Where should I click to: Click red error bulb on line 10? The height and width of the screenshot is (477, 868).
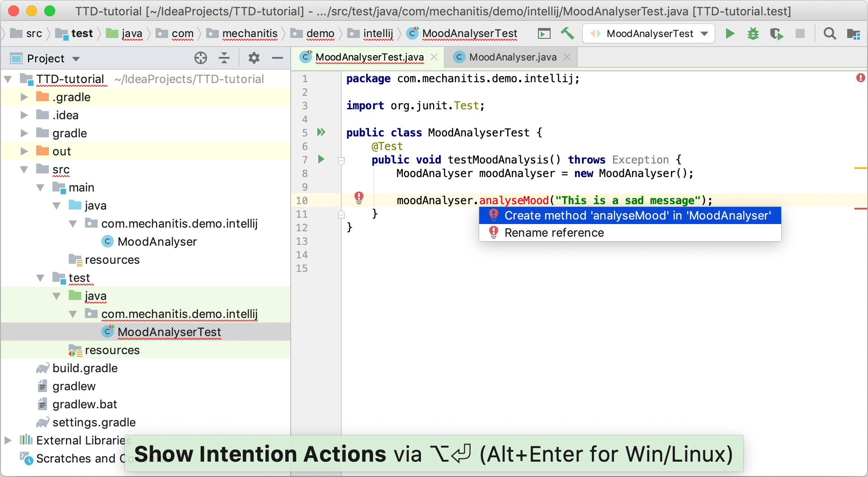click(x=359, y=197)
